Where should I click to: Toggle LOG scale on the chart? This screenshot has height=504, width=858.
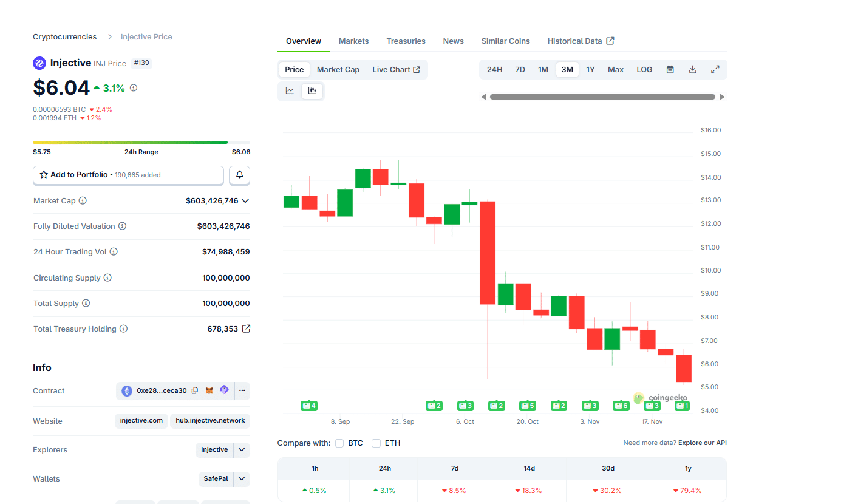pos(644,69)
